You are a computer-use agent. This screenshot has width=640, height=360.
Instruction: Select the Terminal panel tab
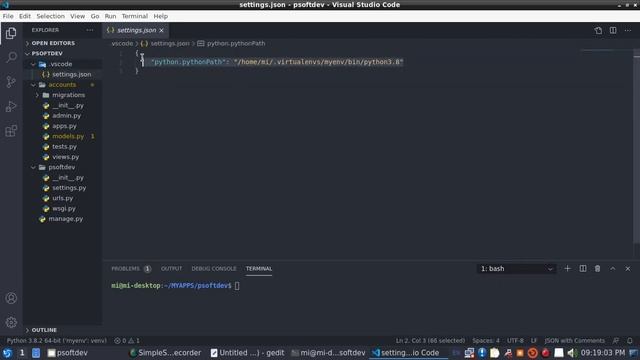(259, 269)
